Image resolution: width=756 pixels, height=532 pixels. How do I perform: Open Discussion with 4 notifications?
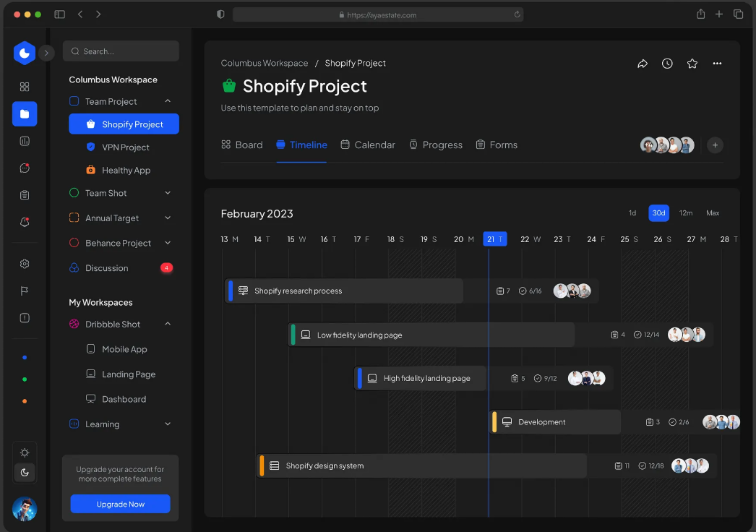click(x=121, y=268)
